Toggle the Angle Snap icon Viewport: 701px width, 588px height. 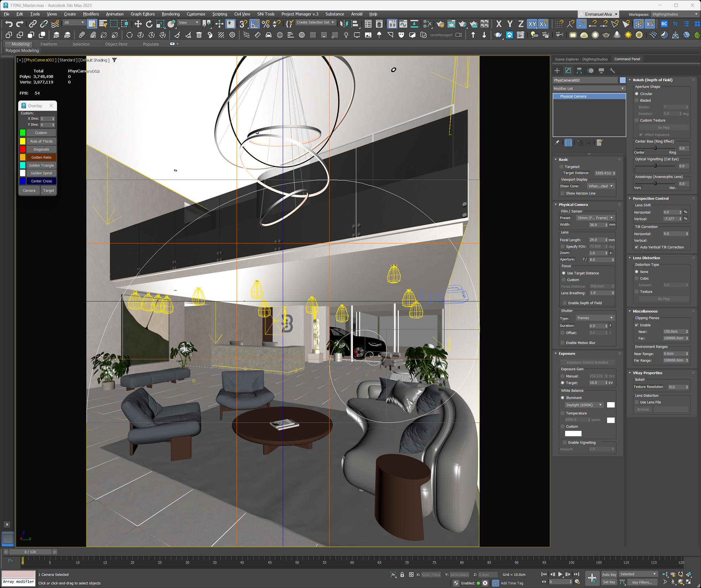coord(254,24)
